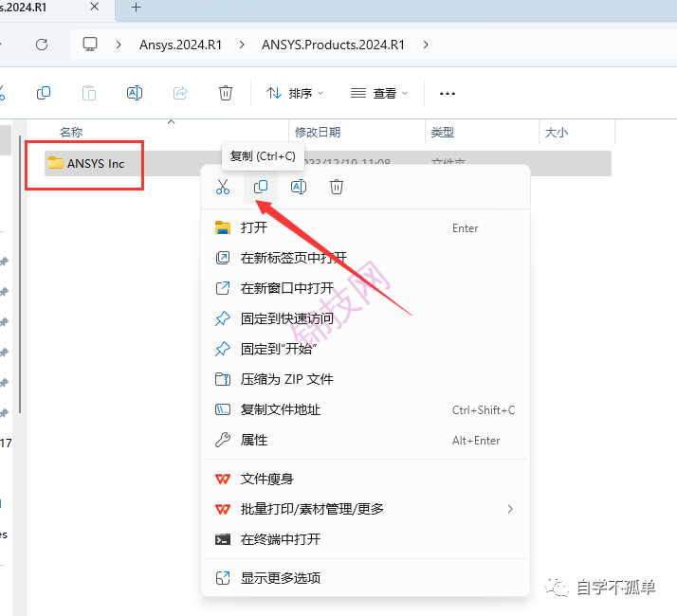Click the toolbar Copy icon
Screen dimensions: 677x616
(x=44, y=93)
